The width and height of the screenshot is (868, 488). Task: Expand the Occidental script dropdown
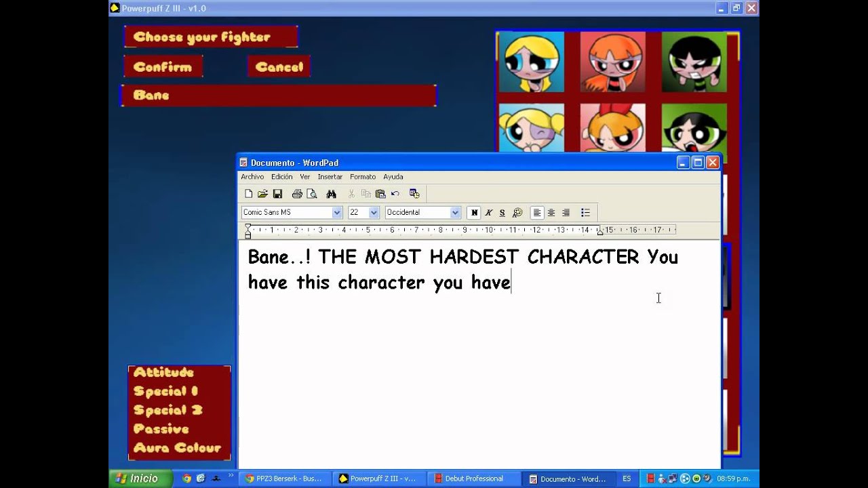click(x=455, y=213)
